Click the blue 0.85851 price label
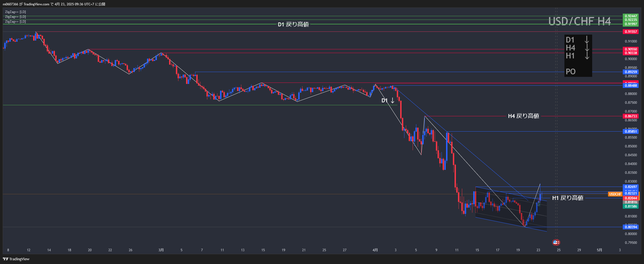The height and width of the screenshot is (264, 644). pos(631,132)
